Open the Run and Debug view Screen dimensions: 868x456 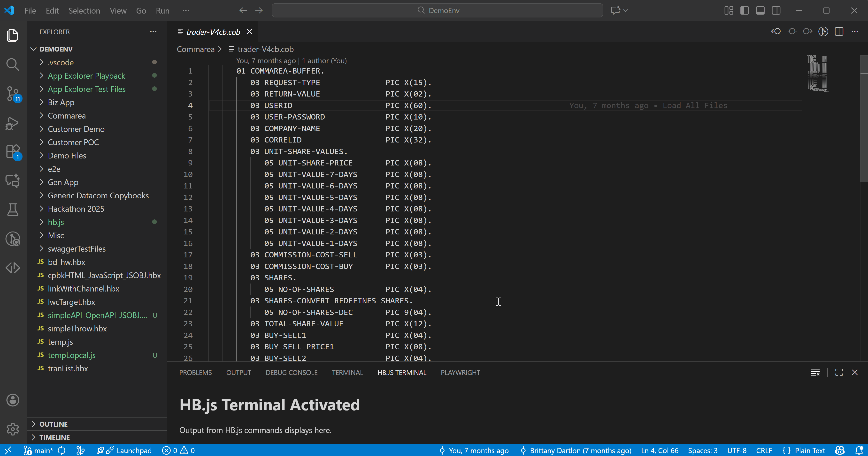point(12,123)
